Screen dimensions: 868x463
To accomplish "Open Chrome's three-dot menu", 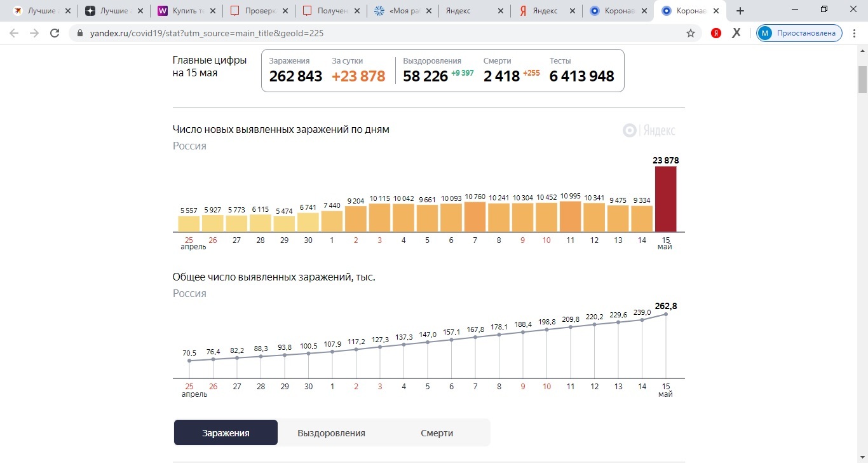I will [x=855, y=33].
